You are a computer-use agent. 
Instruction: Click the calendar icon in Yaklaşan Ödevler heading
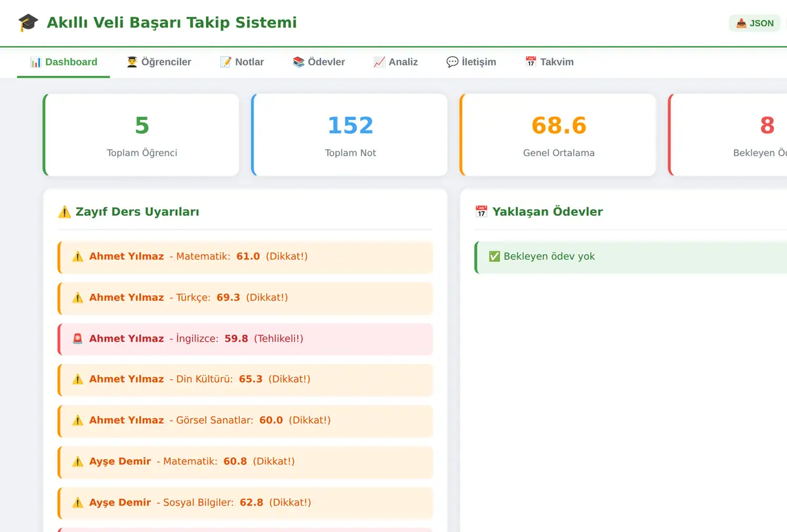pyautogui.click(x=481, y=212)
